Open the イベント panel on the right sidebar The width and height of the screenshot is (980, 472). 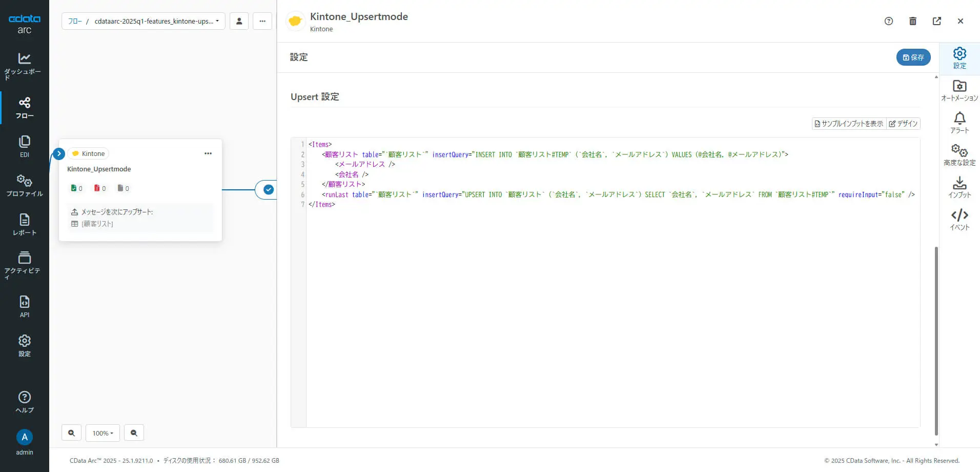click(959, 220)
